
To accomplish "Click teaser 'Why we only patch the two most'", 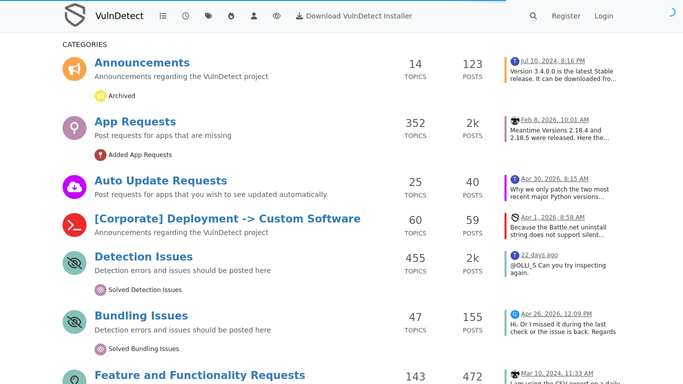I will (x=559, y=189).
